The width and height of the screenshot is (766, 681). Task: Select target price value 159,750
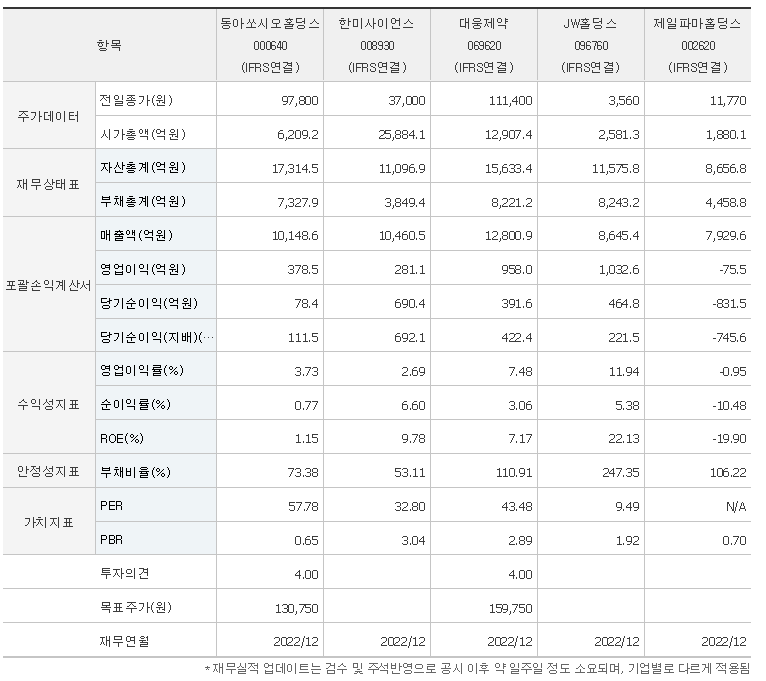(x=511, y=609)
